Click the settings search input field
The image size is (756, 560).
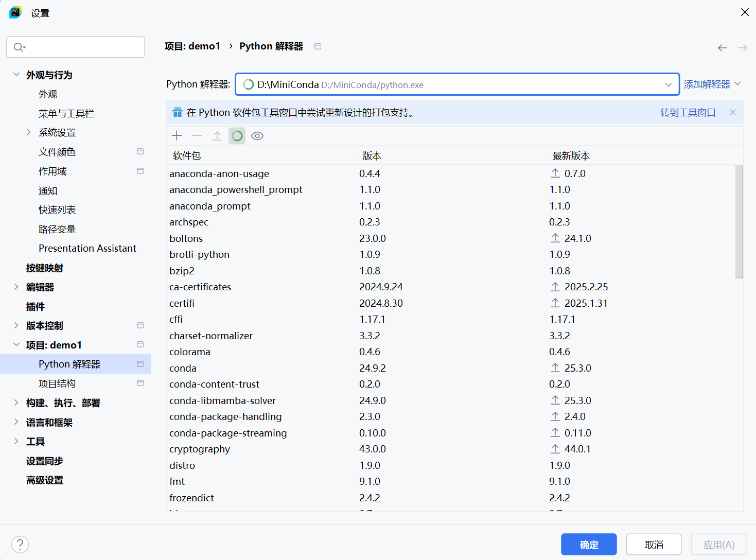coord(76,47)
